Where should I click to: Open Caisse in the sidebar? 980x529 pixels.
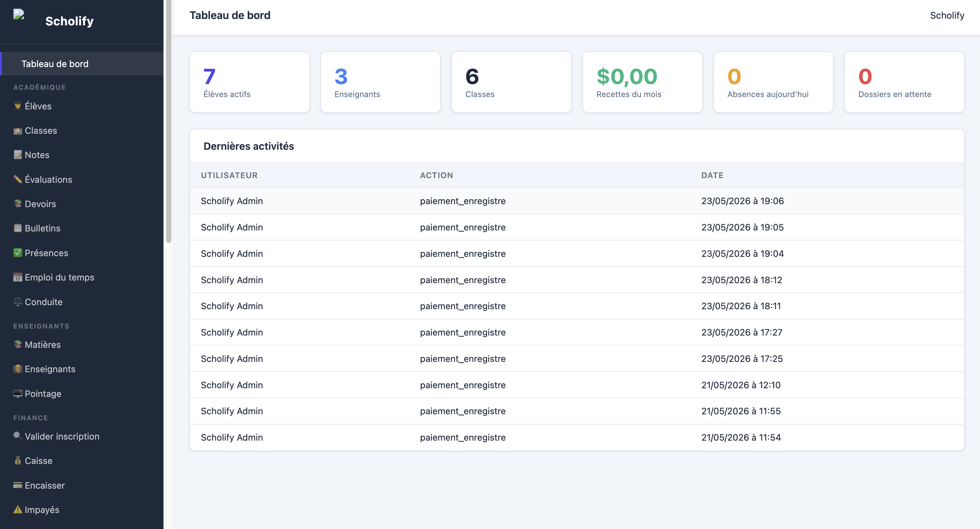(82, 461)
